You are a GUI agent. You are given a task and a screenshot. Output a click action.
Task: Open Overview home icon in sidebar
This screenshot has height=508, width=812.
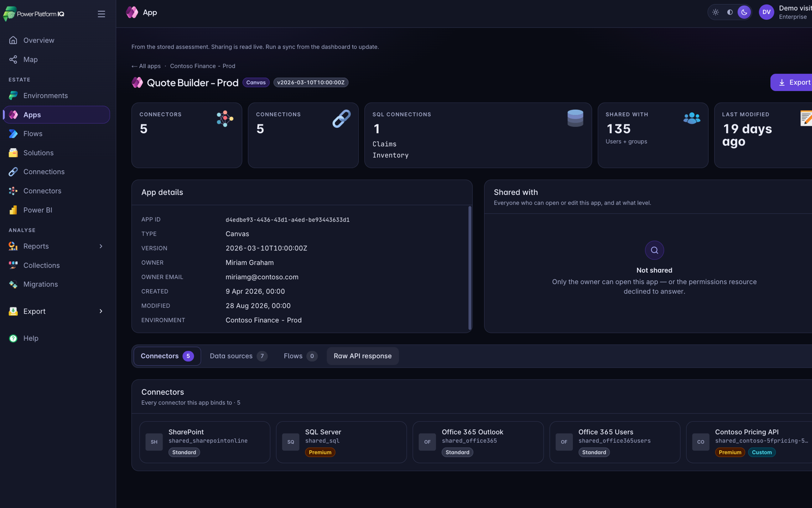pos(13,40)
